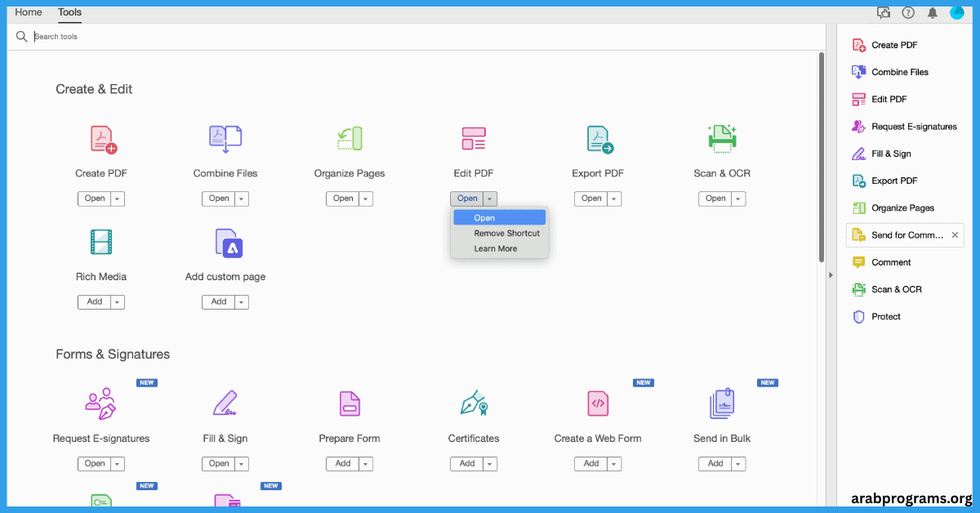Viewport: 980px width, 513px height.
Task: Expand dropdown arrow next to Create PDF Open
Action: [x=118, y=199]
